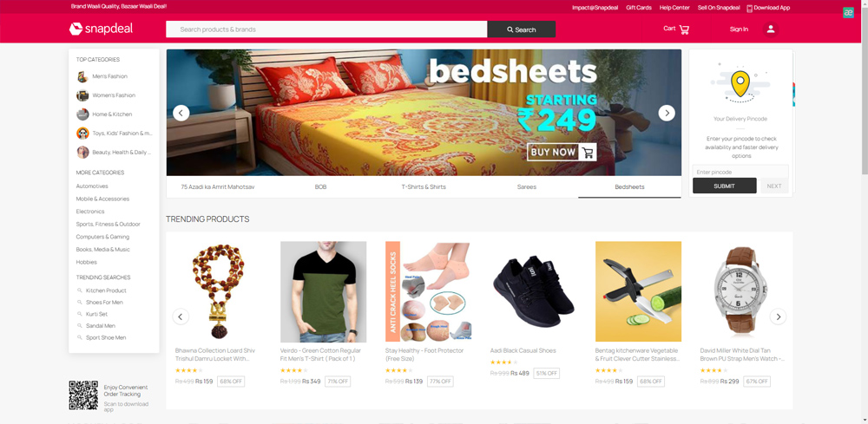The image size is (868, 424).
Task: Open Men's Fashion category icon
Action: (82, 76)
